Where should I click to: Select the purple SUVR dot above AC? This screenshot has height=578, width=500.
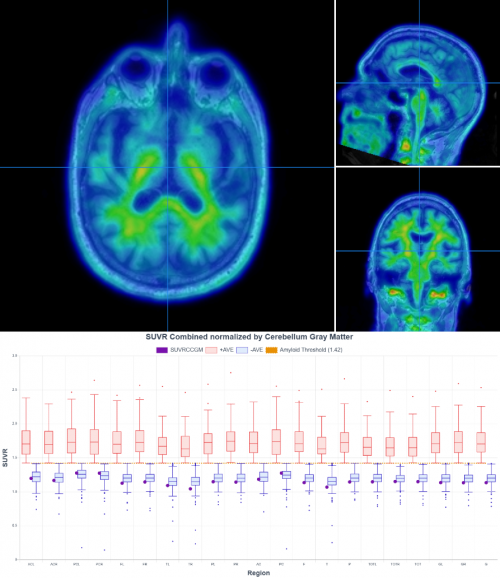coord(258,480)
